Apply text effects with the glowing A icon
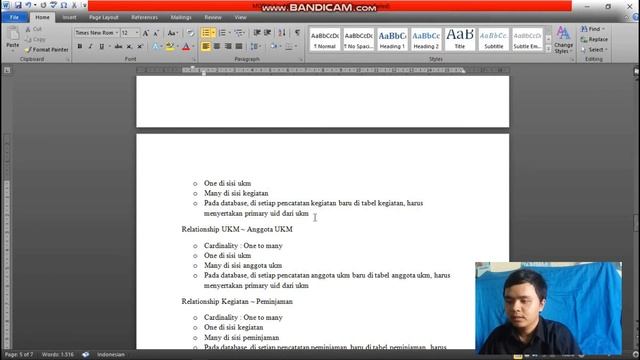This screenshot has width=640, height=360. [156, 46]
